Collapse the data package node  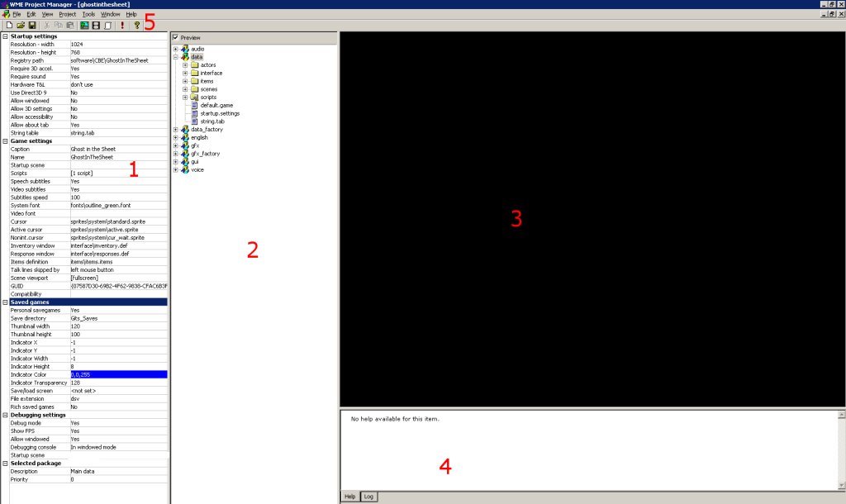175,57
